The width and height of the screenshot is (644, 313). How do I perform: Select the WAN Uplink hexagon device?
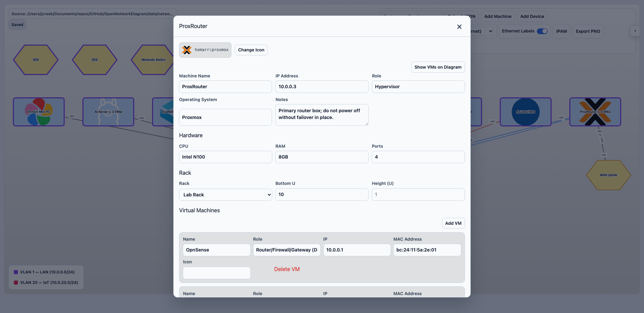point(608,175)
